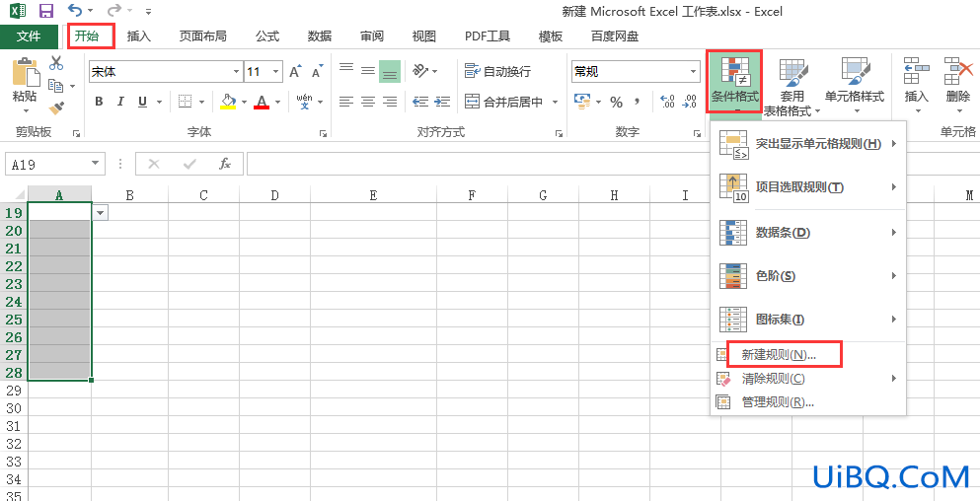Toggle Underline formatting

(142, 102)
